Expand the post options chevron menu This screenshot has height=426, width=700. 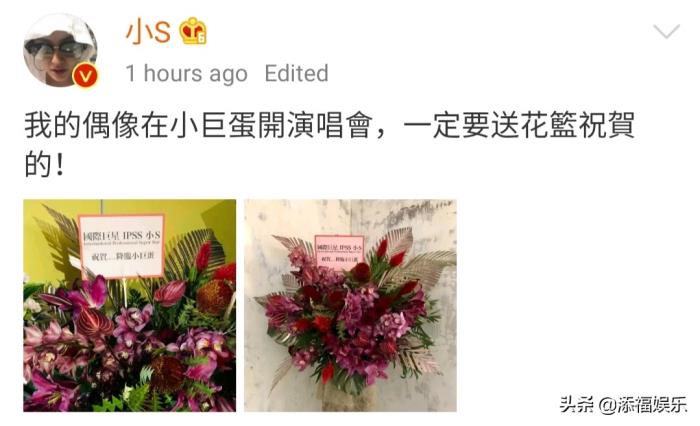pos(666,31)
